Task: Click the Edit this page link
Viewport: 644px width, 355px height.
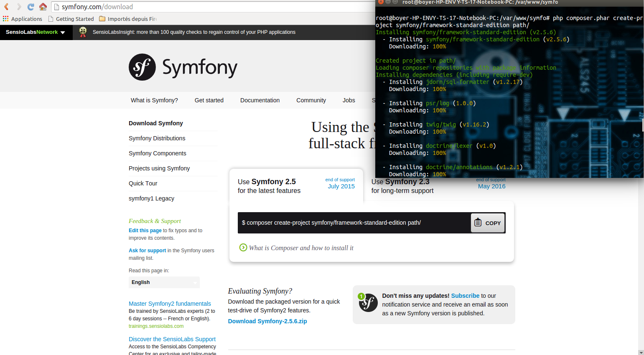Action: [x=145, y=231]
